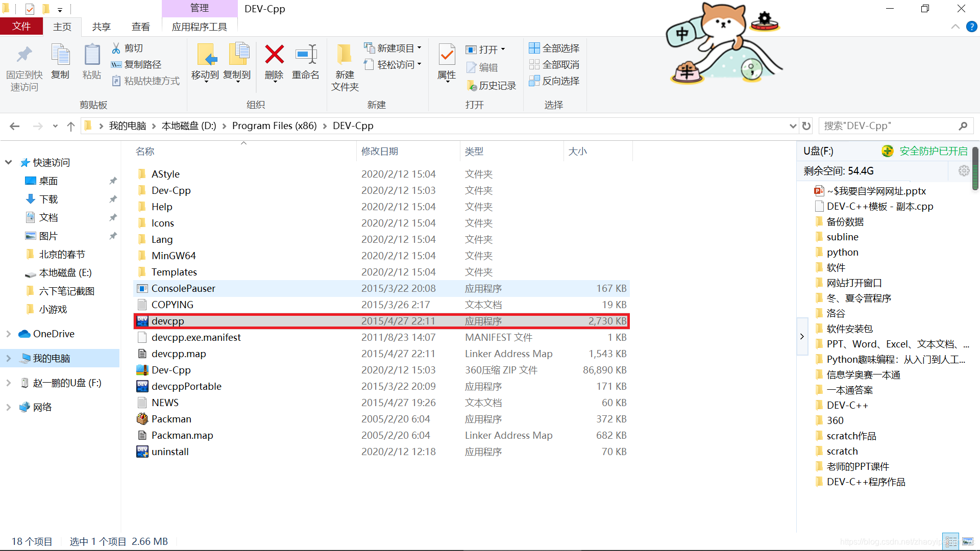Viewport: 980px width, 551px height.
Task: Click Copy path (复制路径)
Action: click(136, 64)
